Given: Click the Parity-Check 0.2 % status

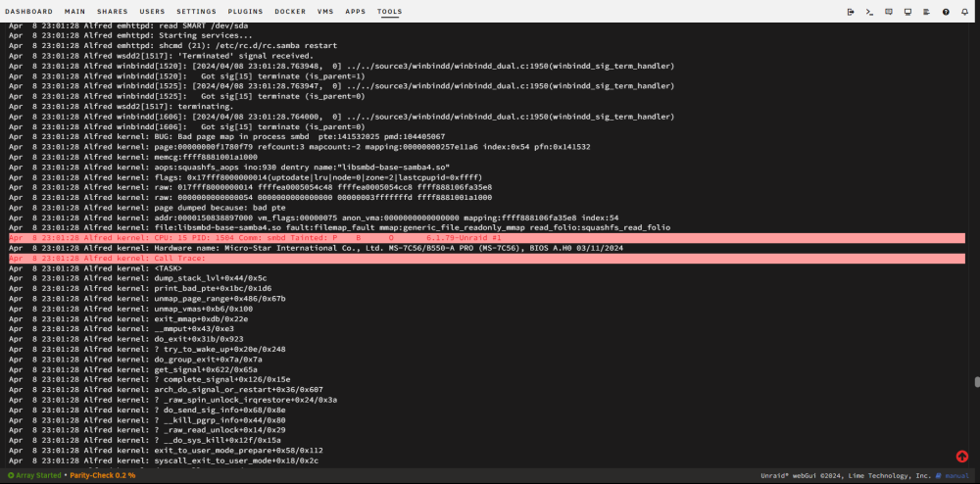Looking at the screenshot, I should click(103, 475).
